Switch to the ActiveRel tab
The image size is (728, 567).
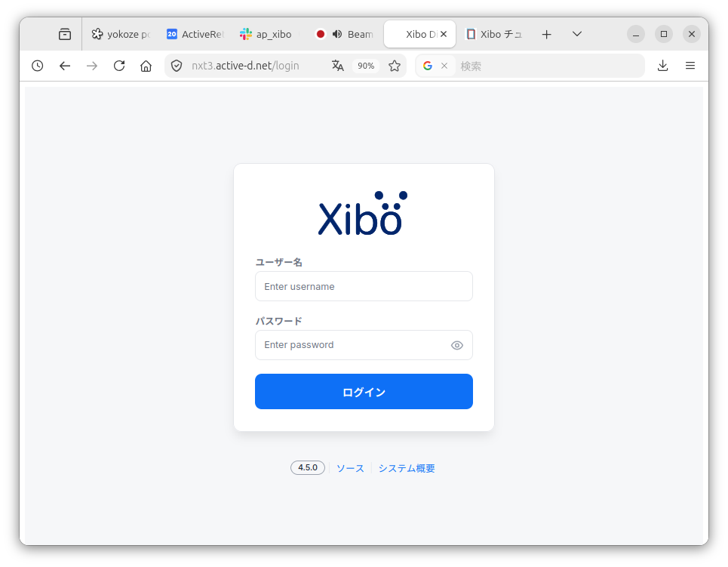click(195, 34)
